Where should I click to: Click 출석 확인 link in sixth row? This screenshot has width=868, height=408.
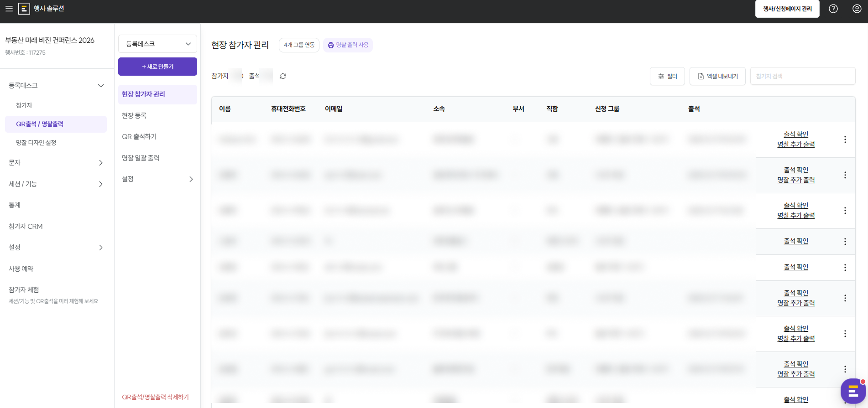796,293
